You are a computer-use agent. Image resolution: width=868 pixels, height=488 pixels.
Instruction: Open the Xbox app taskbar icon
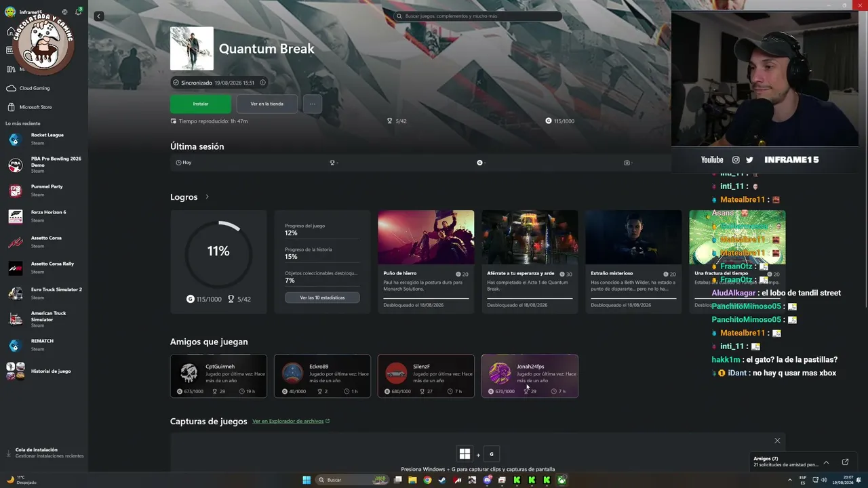pyautogui.click(x=561, y=480)
